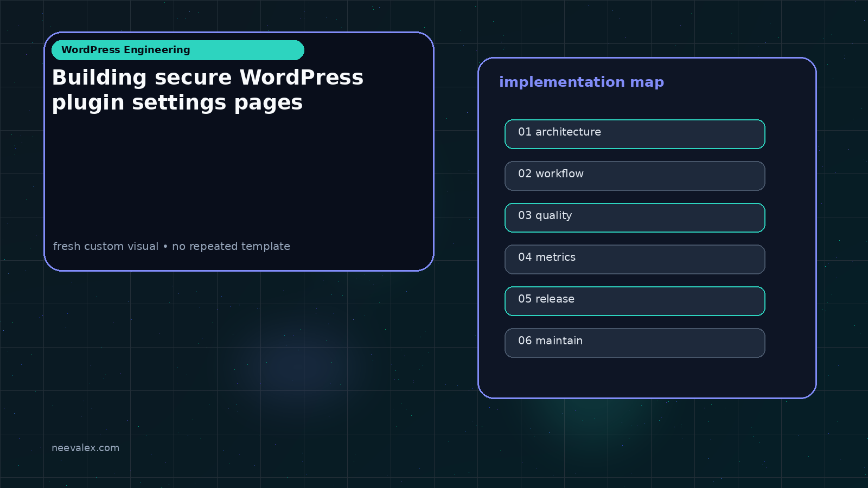The image size is (868, 488).
Task: Click the implementation map heading
Action: point(582,82)
